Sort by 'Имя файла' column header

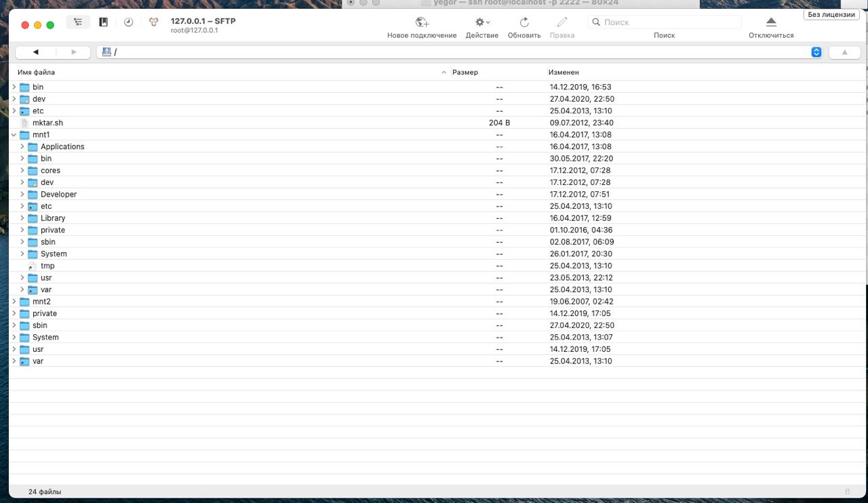pos(231,72)
